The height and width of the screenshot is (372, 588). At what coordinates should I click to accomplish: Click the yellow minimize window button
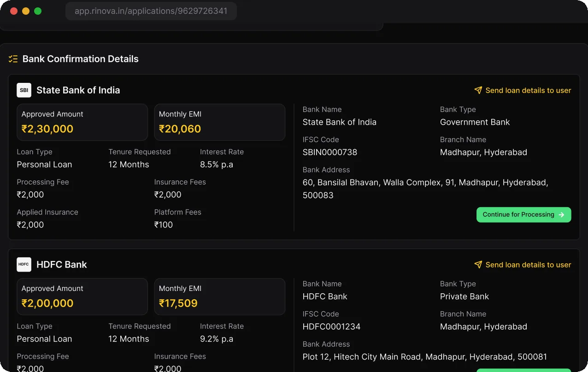coord(26,11)
